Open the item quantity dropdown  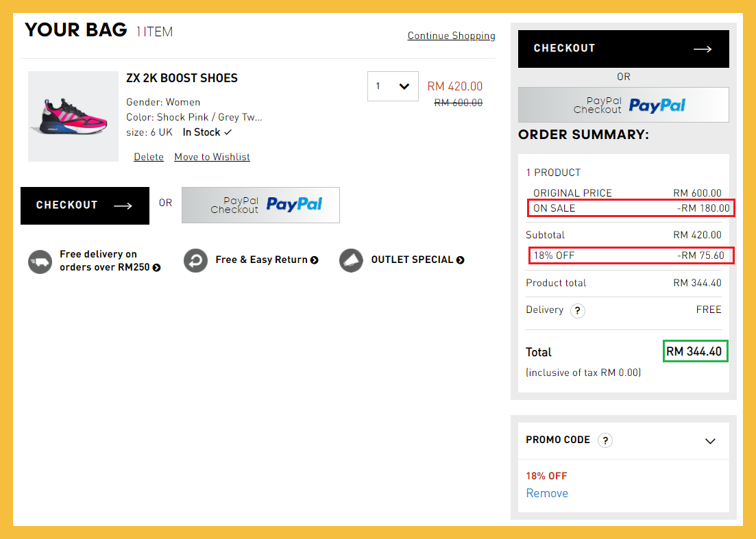393,86
